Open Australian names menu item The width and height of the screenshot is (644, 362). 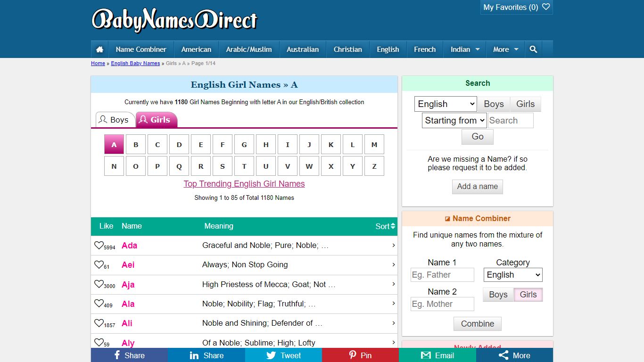(303, 49)
